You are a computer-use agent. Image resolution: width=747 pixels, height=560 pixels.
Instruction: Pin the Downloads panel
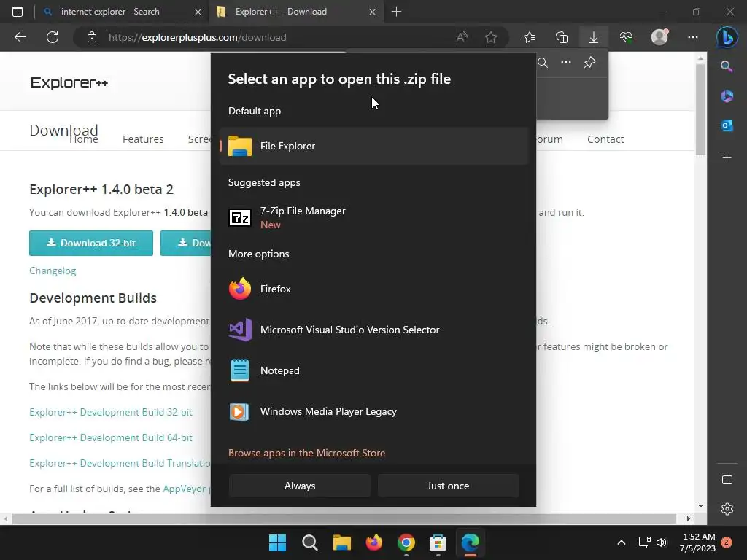pyautogui.click(x=589, y=63)
